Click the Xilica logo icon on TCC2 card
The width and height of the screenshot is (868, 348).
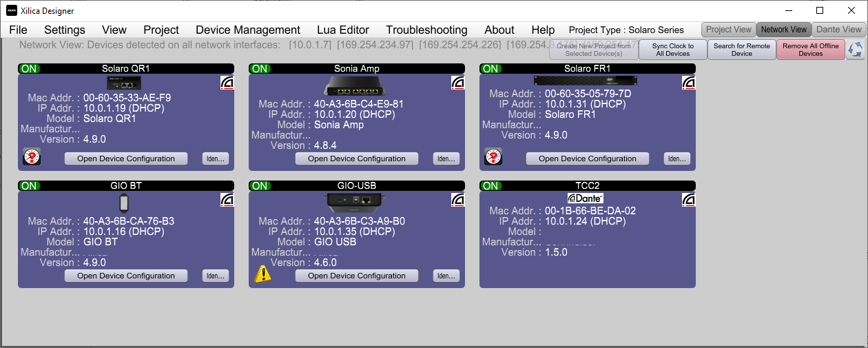click(688, 200)
